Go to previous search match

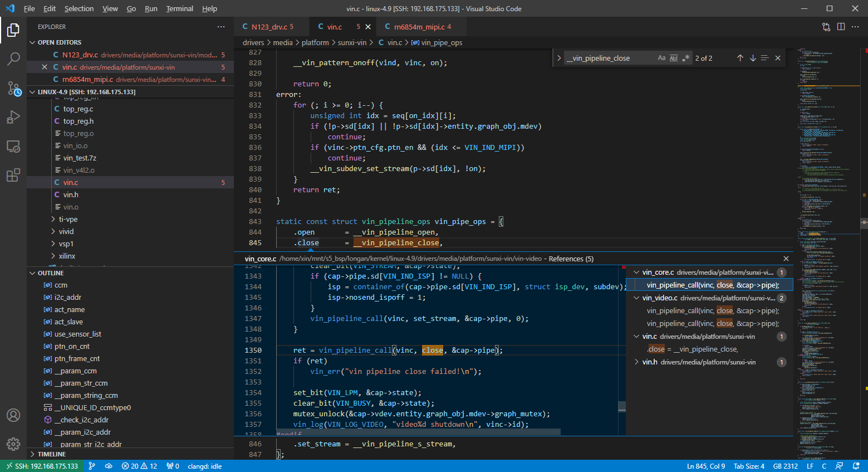tap(740, 58)
